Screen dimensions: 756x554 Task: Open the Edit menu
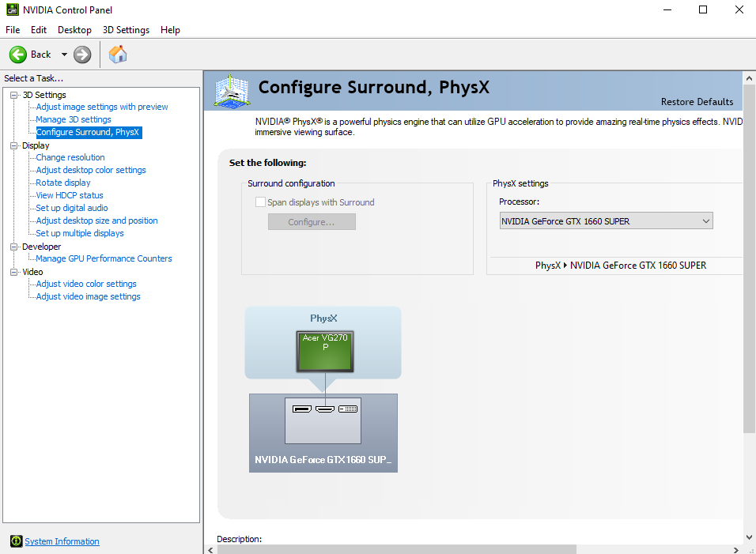tap(39, 30)
